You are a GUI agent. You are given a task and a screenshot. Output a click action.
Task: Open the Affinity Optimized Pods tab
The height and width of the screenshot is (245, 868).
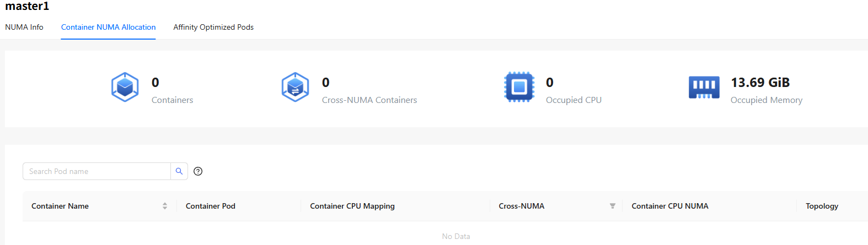pyautogui.click(x=213, y=27)
